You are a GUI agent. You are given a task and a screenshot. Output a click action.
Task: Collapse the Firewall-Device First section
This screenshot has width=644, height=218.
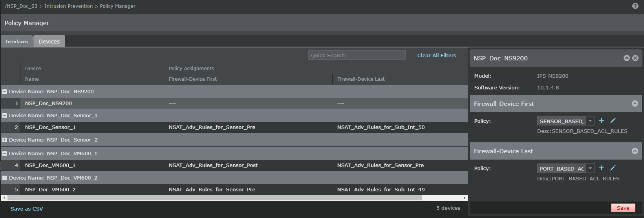pyautogui.click(x=635, y=104)
